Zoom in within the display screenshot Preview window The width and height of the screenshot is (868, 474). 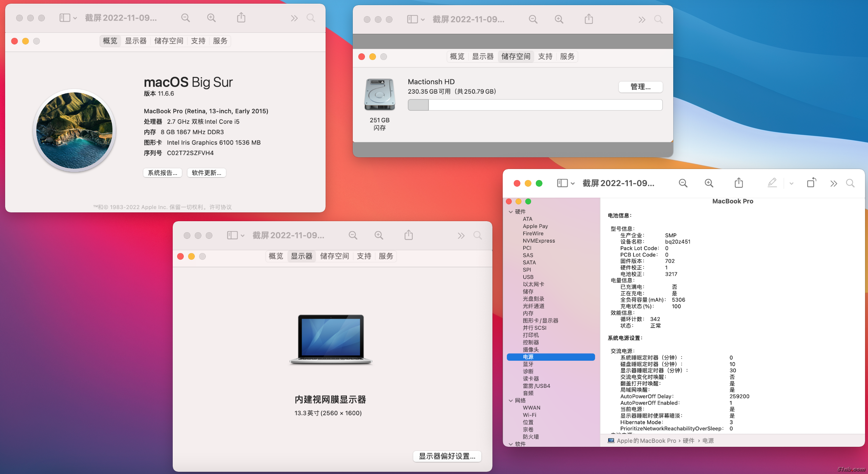point(379,235)
